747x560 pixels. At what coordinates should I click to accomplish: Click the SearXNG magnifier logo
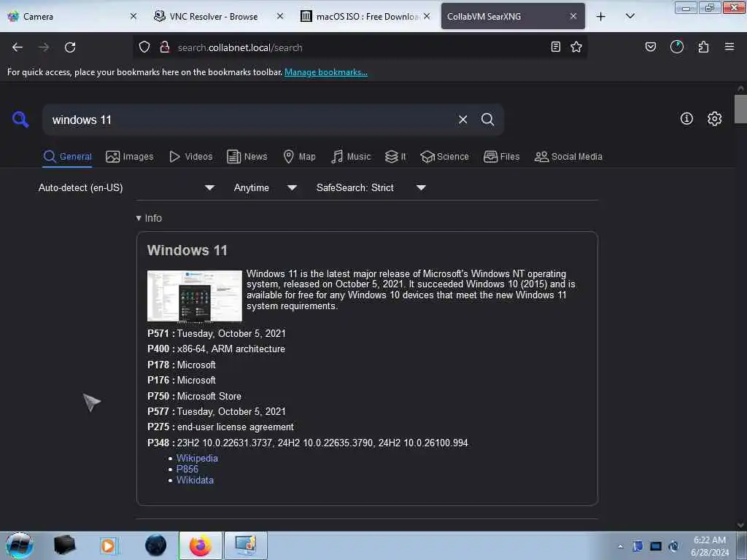point(20,119)
